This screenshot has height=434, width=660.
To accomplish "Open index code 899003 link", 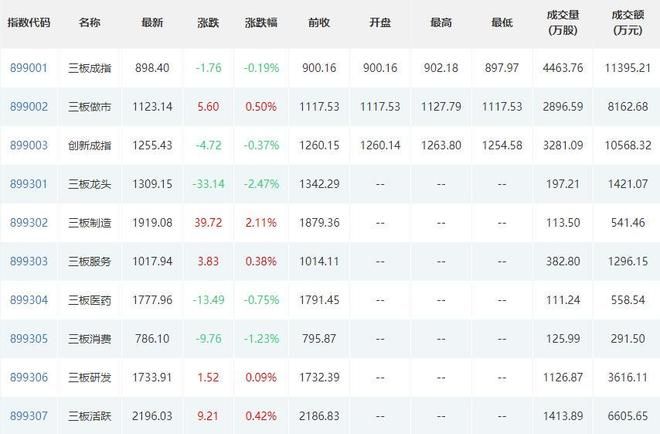I will click(x=29, y=145).
